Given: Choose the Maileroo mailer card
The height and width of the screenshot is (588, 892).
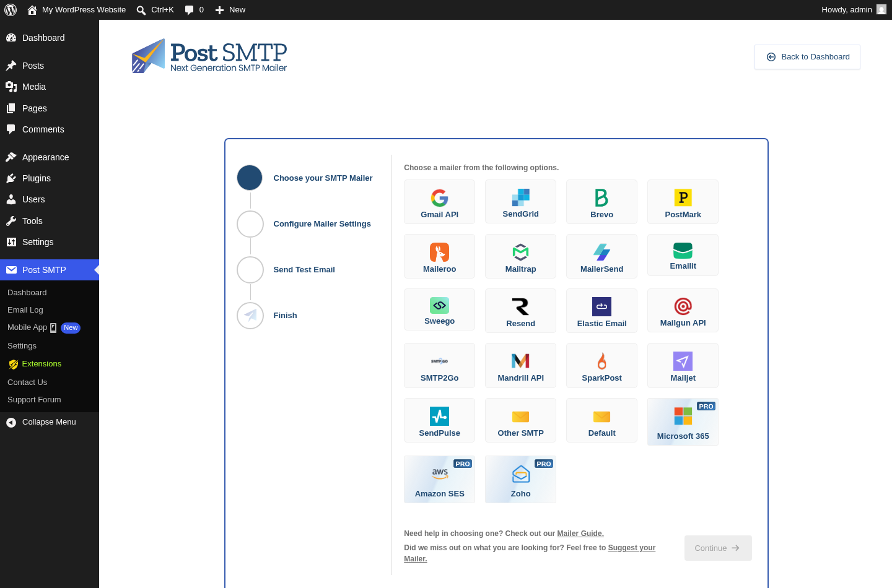Looking at the screenshot, I should point(439,256).
